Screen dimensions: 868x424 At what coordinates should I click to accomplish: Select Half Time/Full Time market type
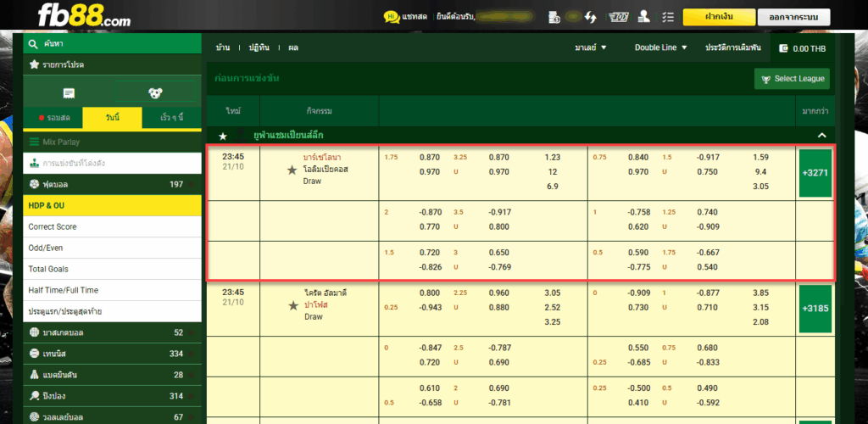tap(113, 290)
